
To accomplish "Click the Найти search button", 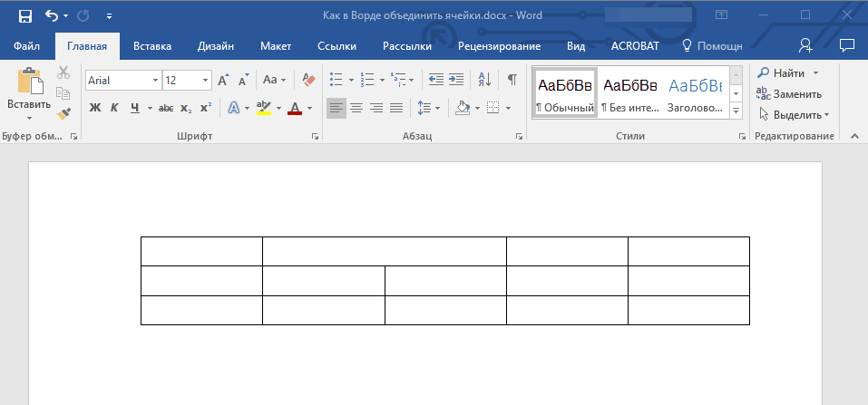I will point(782,72).
